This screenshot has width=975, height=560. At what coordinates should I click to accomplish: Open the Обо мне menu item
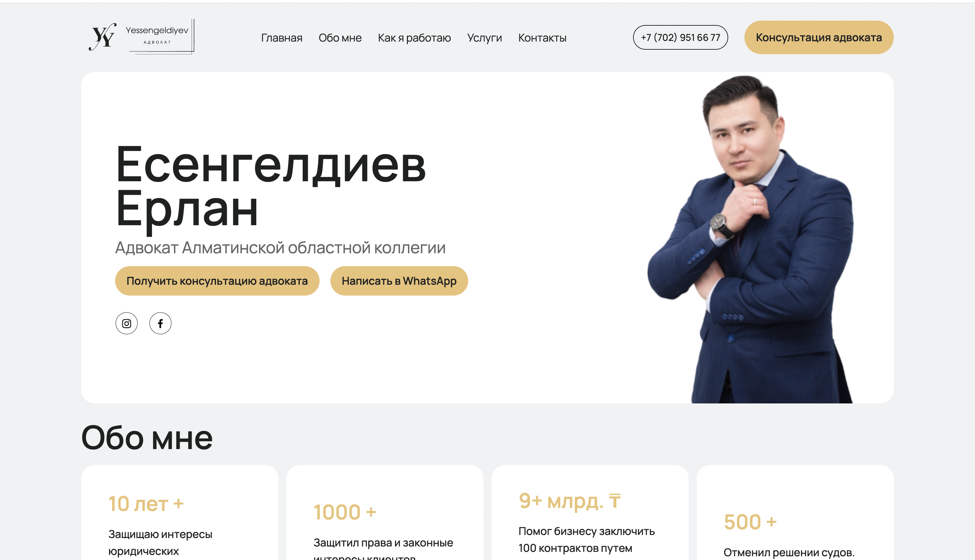point(340,38)
